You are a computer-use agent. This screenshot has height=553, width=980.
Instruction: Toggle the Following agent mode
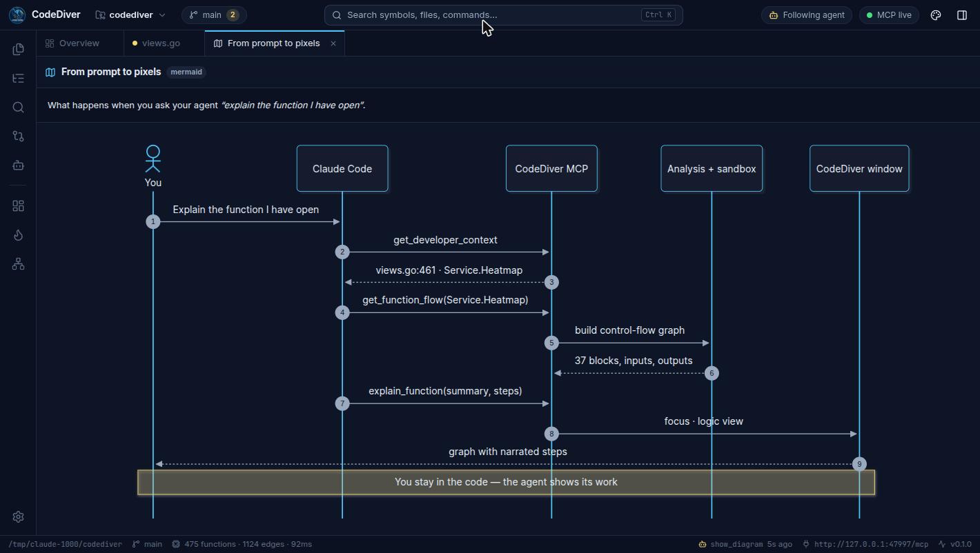807,14
